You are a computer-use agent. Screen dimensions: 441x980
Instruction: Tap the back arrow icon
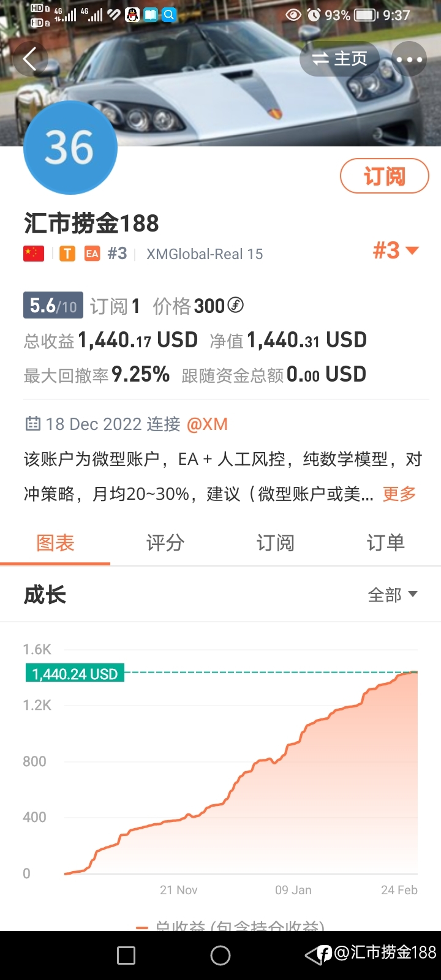coord(31,59)
